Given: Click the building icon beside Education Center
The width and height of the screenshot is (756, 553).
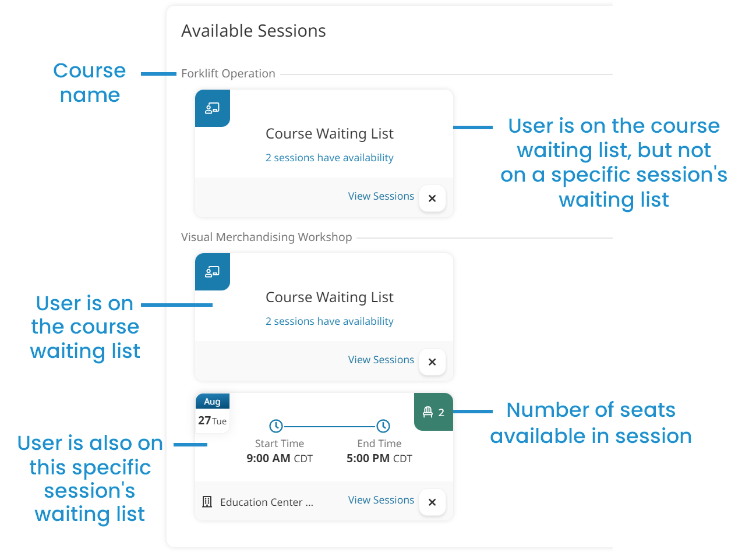Looking at the screenshot, I should [x=207, y=502].
